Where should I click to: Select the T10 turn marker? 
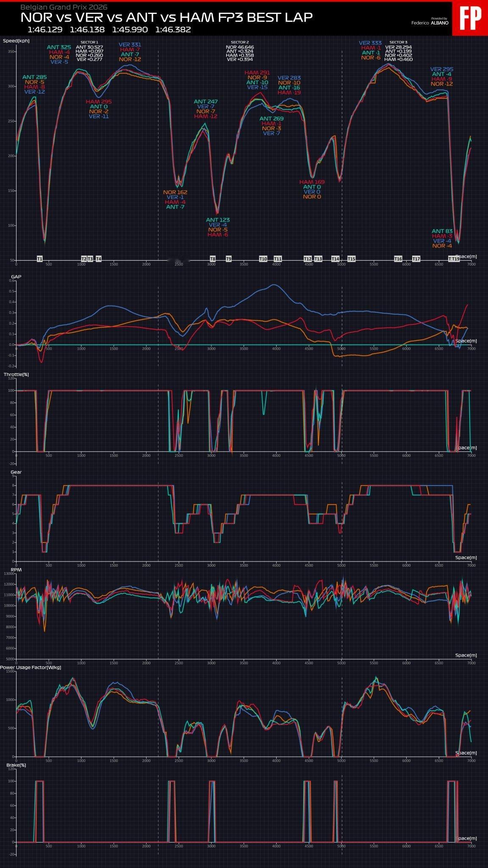tap(263, 259)
